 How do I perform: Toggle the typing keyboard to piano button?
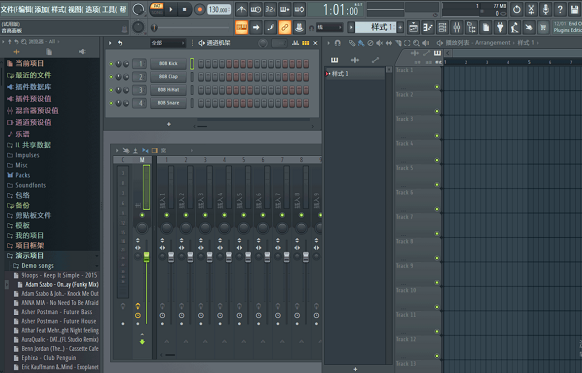241,27
